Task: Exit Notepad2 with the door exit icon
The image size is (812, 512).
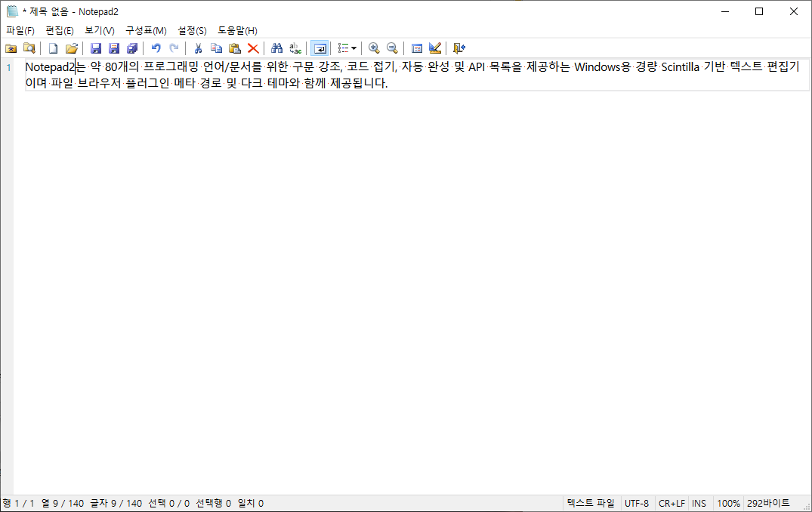Action: [458, 48]
